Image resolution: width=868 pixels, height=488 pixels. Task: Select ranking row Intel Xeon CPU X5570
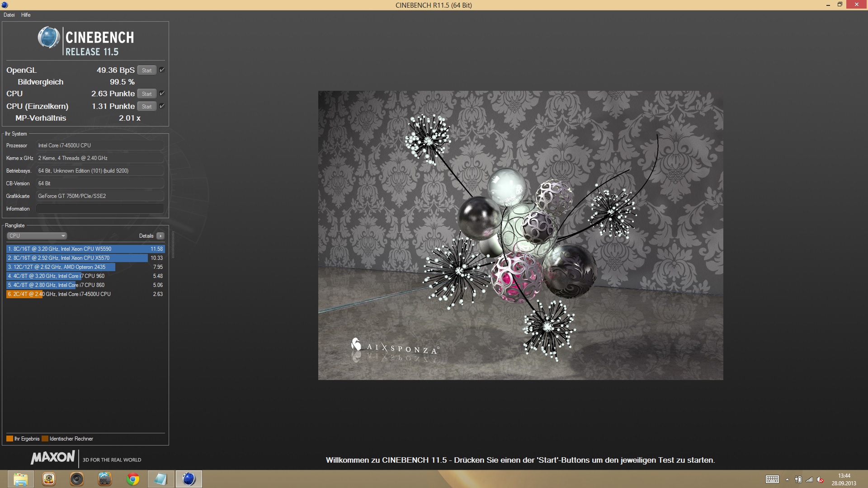pos(85,258)
